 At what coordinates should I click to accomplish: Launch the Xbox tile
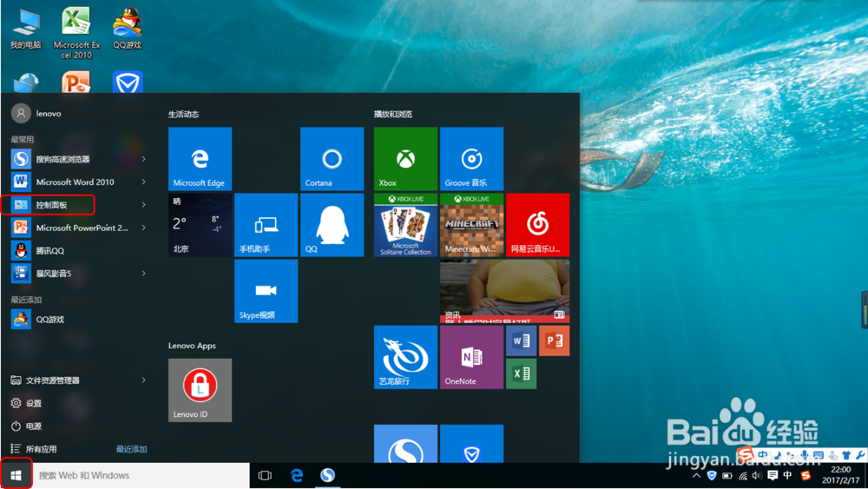point(405,159)
